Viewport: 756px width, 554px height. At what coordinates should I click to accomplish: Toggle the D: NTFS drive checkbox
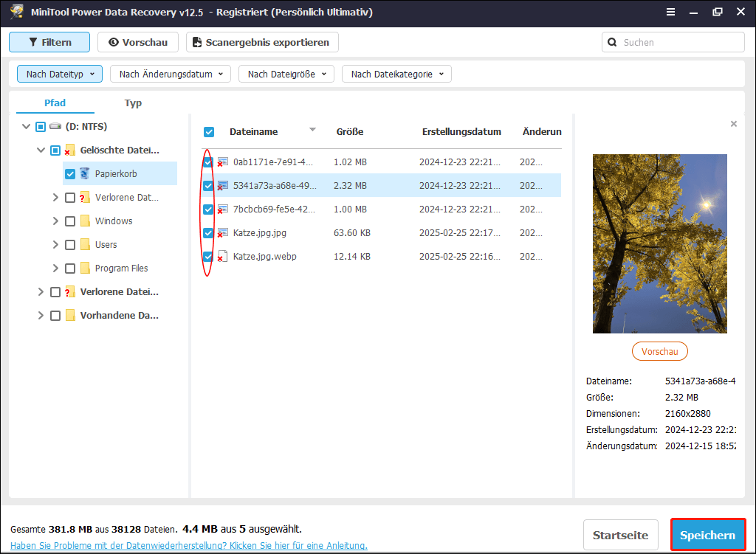pos(41,127)
